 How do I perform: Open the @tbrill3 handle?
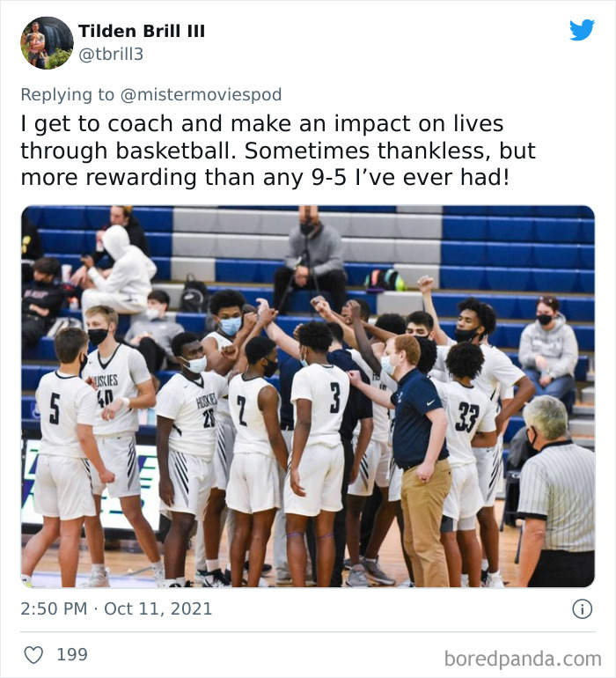[x=111, y=54]
